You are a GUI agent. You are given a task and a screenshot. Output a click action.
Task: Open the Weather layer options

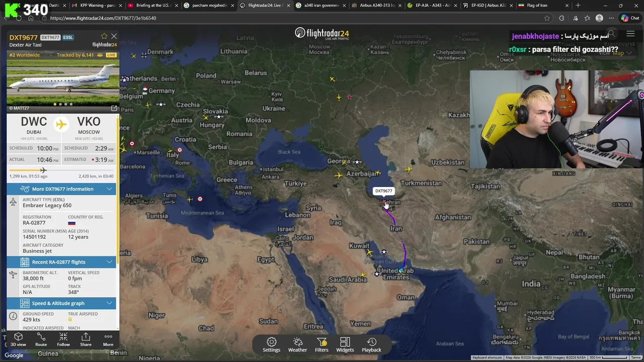297,345
